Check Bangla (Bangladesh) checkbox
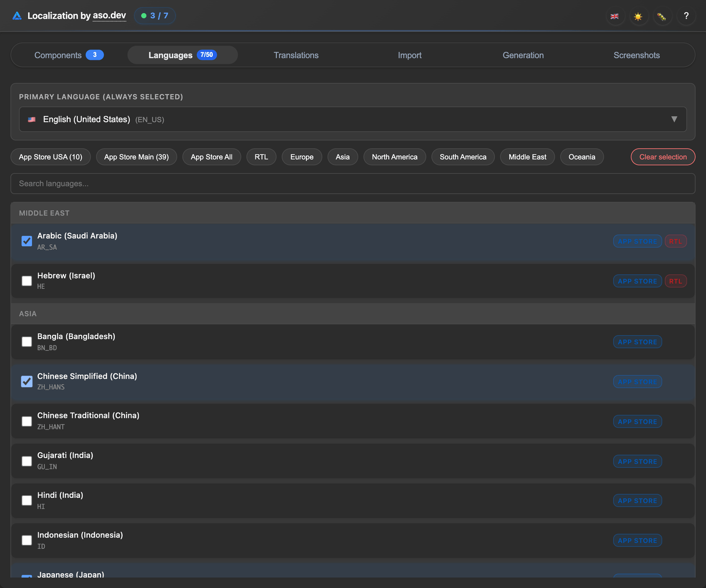Screen dimensions: 706x588 click(27, 342)
